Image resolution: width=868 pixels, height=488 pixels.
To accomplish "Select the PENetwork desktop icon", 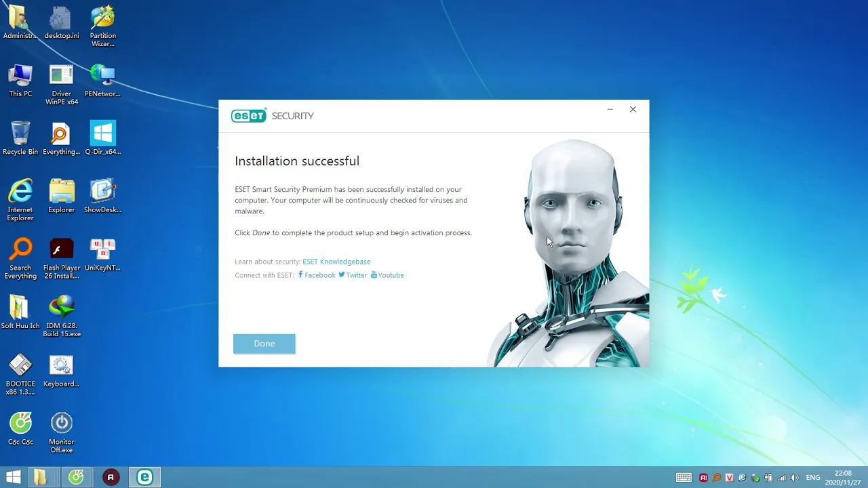I will pyautogui.click(x=103, y=81).
